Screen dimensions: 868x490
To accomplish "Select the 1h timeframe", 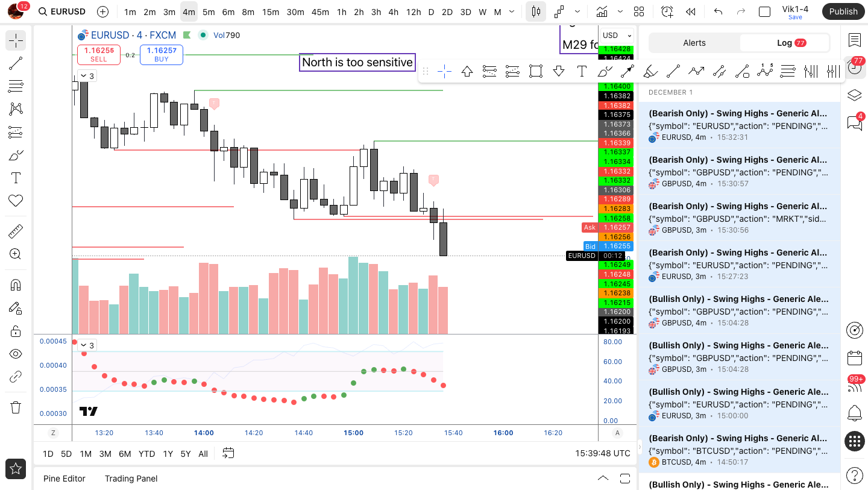I will [x=342, y=11].
